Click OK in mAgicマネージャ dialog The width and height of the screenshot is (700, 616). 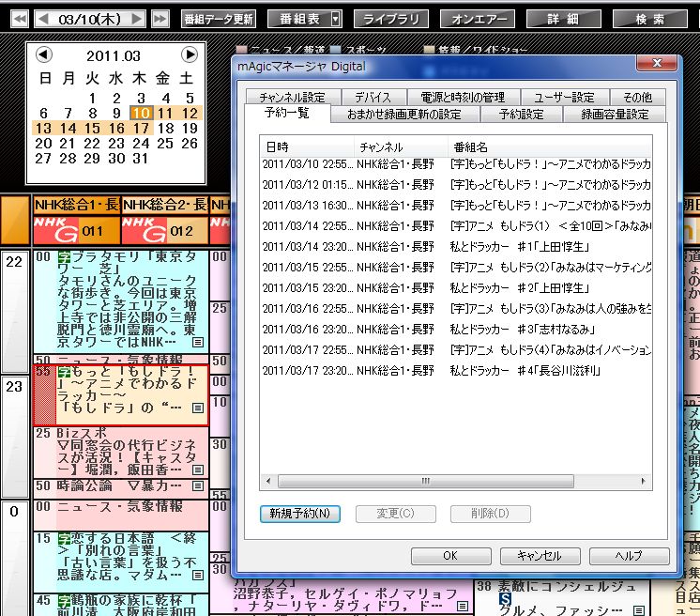(451, 556)
